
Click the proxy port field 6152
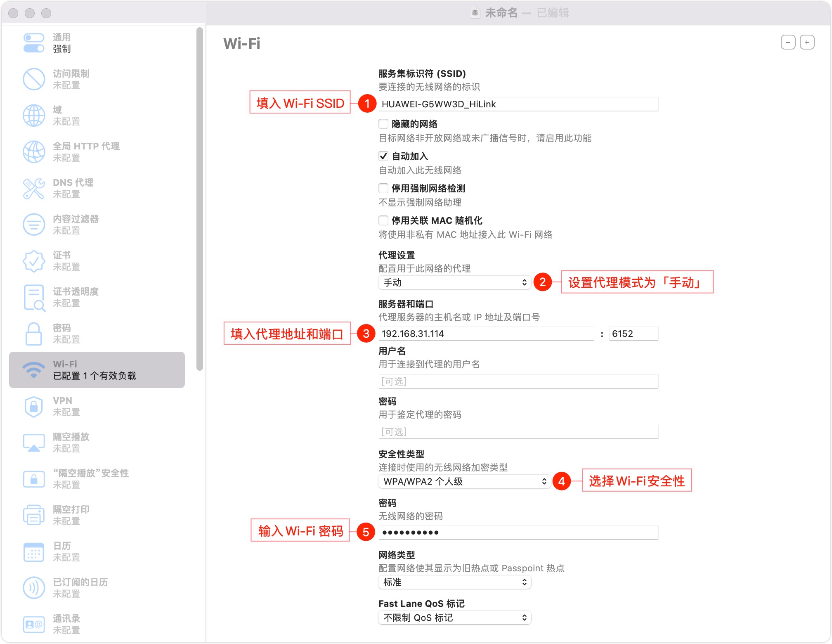634,334
